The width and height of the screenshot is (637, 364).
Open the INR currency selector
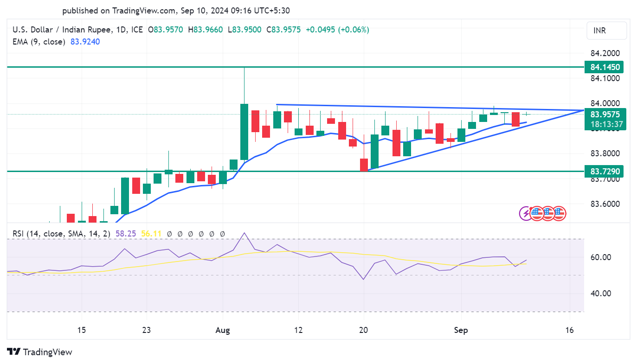pyautogui.click(x=606, y=31)
